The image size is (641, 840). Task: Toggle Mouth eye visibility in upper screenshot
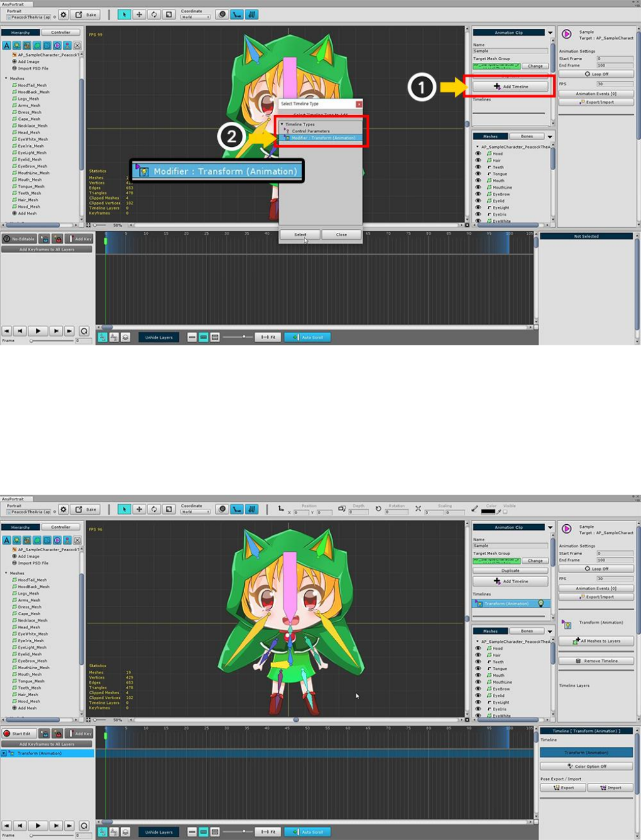pyautogui.click(x=478, y=181)
